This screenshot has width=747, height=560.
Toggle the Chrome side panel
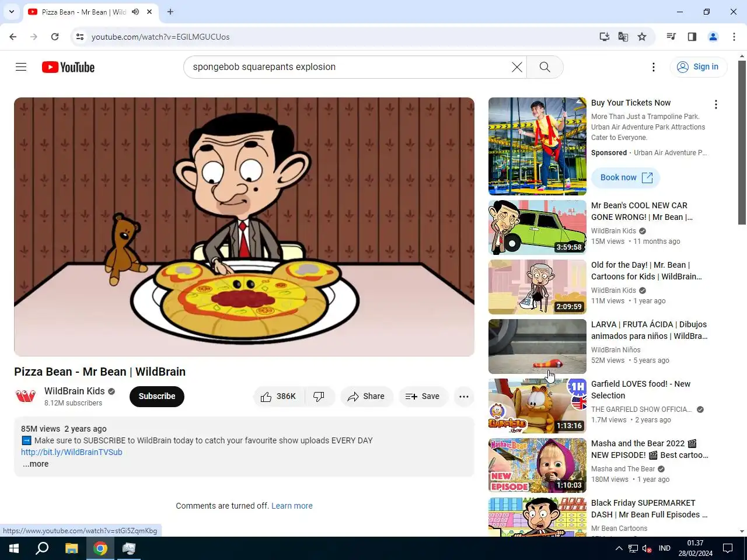coord(692,37)
